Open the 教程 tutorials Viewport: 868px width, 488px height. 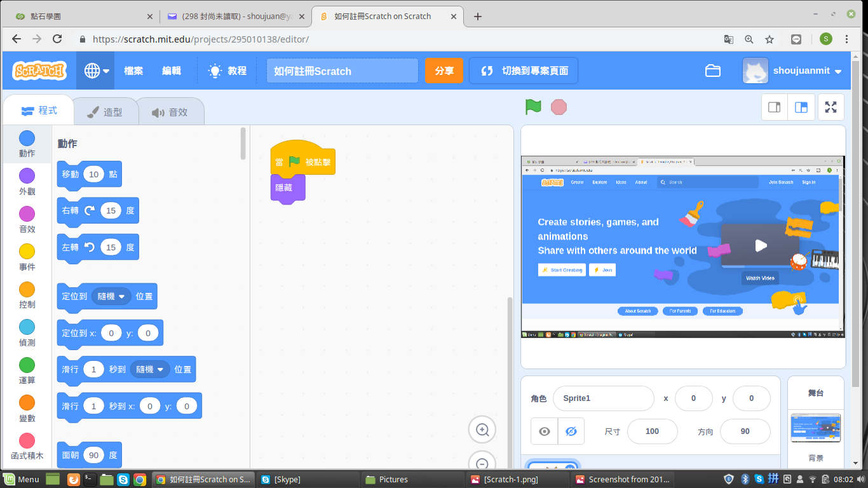point(227,71)
